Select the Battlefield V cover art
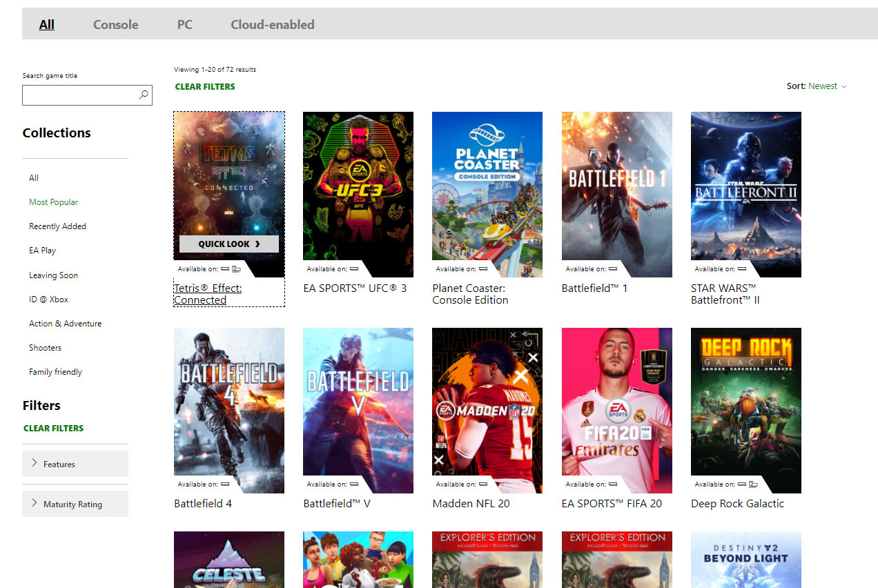This screenshot has width=878, height=588. click(x=358, y=411)
